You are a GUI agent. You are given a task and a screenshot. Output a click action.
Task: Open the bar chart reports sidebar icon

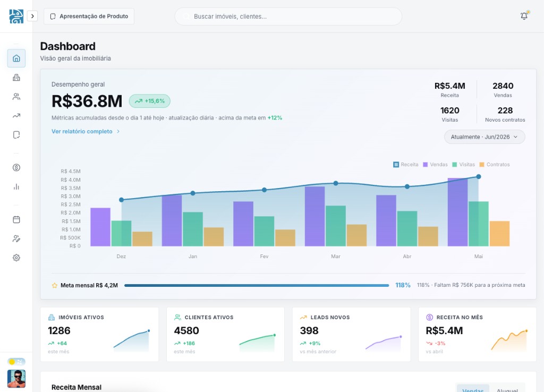tap(16, 186)
